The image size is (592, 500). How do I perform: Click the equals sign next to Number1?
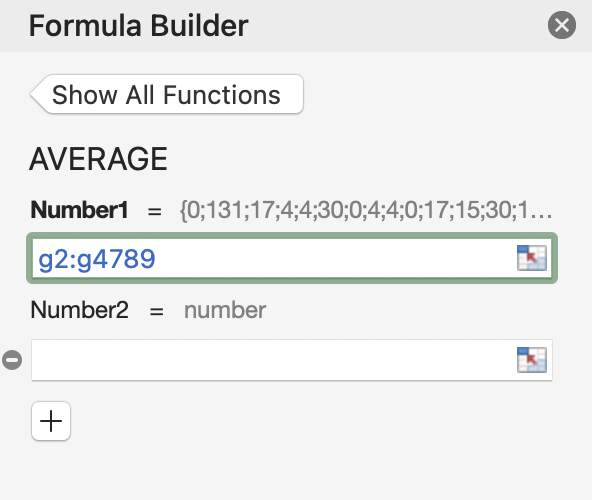pyautogui.click(x=154, y=211)
